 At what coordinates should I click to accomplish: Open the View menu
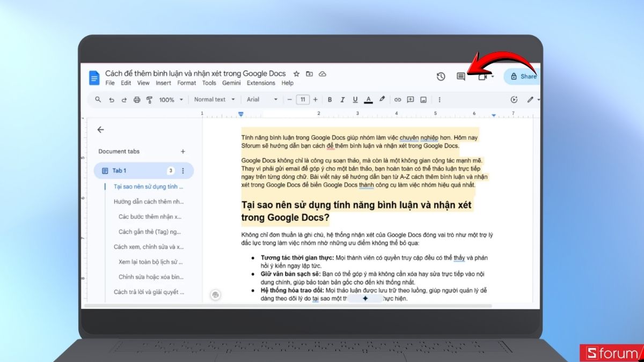pyautogui.click(x=143, y=83)
